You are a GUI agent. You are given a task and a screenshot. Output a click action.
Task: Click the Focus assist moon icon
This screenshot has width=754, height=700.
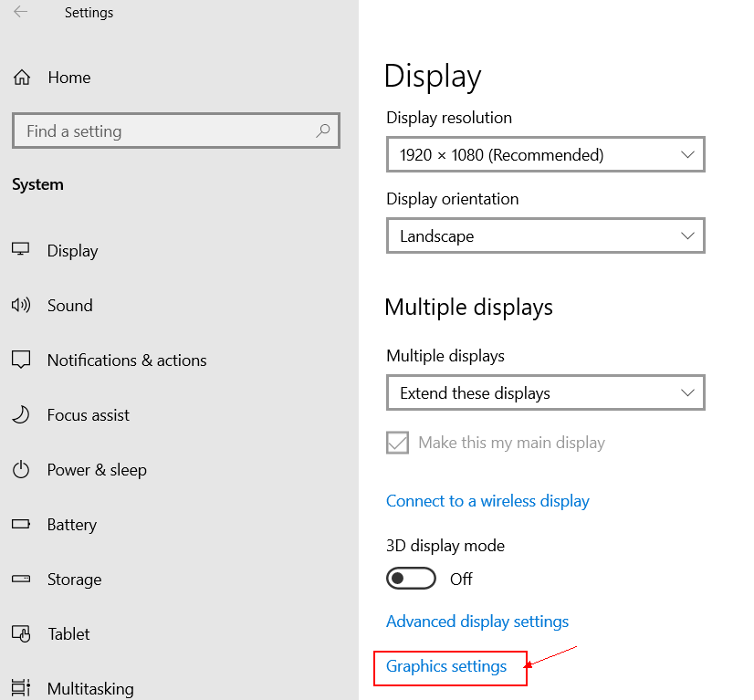click(x=21, y=414)
